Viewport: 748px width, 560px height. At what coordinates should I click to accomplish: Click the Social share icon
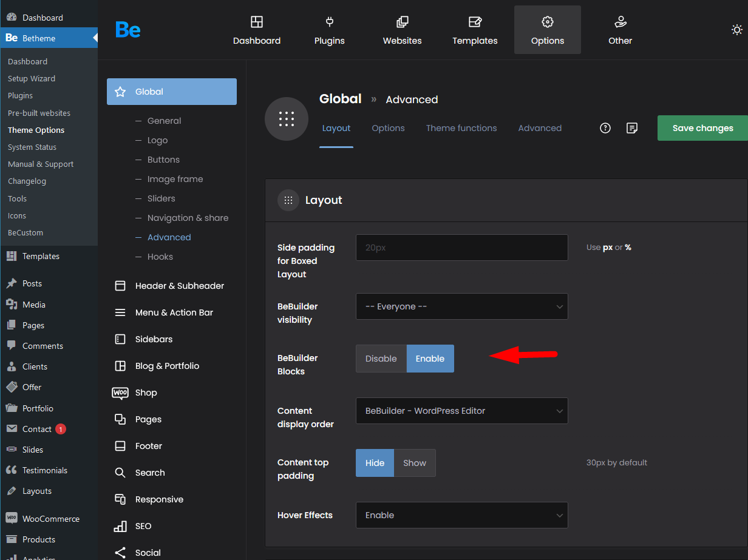[x=120, y=553]
